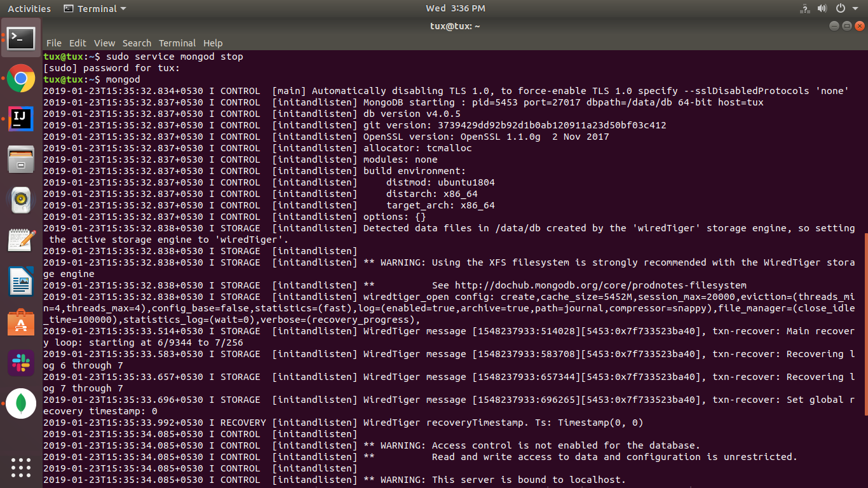
Task: Open the Help menu
Action: (x=213, y=43)
